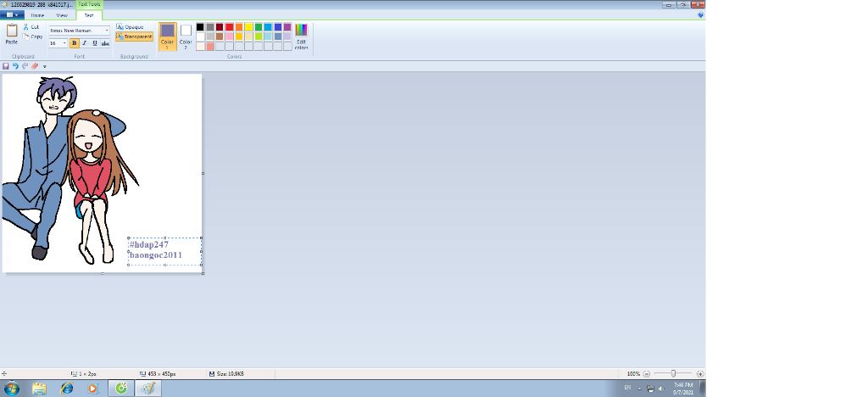Pick the lime color swatch

(x=259, y=36)
